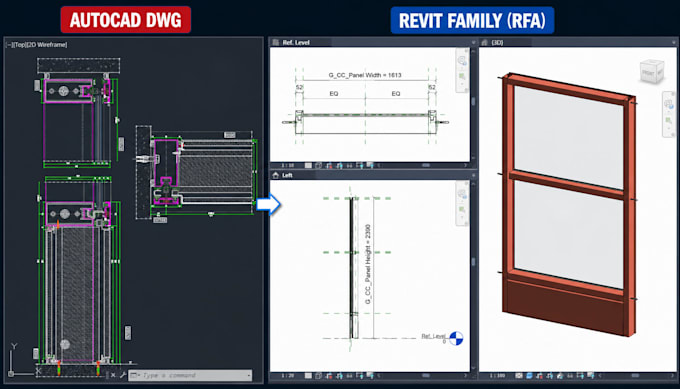Screen dimensions: 680x389
Task: Toggle Reveal Hidden Elements in Ref. Level bar
Action: 360,166
